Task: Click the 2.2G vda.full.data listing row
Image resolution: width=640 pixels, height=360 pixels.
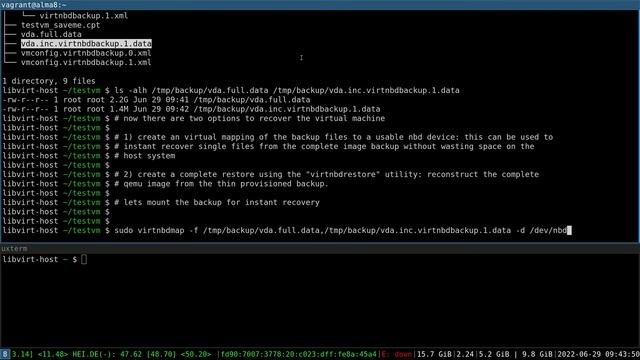Action: click(x=156, y=100)
